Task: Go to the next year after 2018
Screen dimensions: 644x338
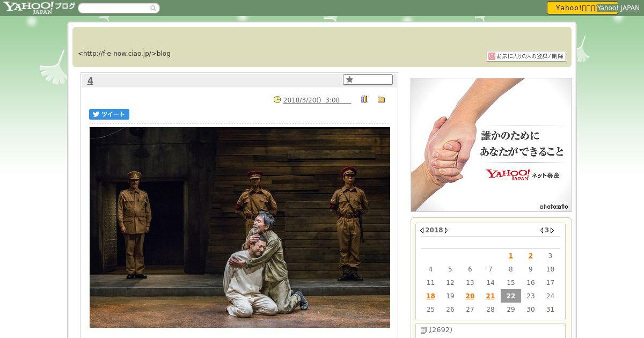Action: [x=446, y=230]
